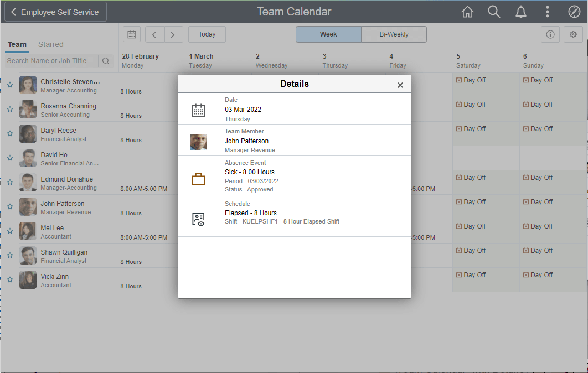The image size is (588, 373).
Task: Switch the calendar view to Bi-Weekly
Action: (x=394, y=34)
